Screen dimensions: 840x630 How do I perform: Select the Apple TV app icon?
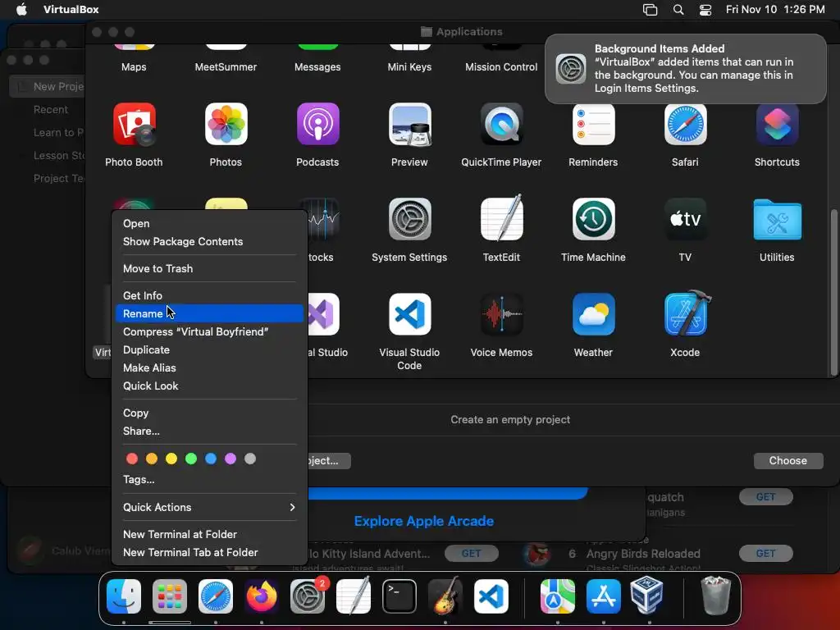click(685, 219)
